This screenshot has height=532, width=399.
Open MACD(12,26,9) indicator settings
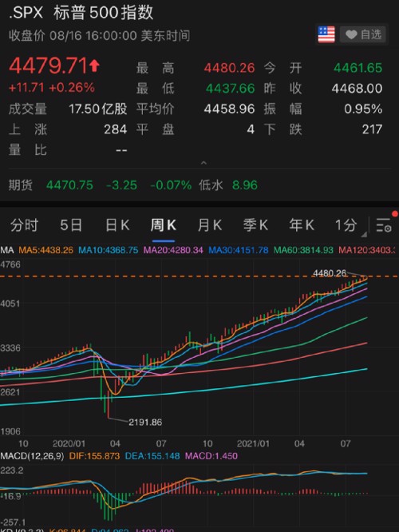click(32, 455)
